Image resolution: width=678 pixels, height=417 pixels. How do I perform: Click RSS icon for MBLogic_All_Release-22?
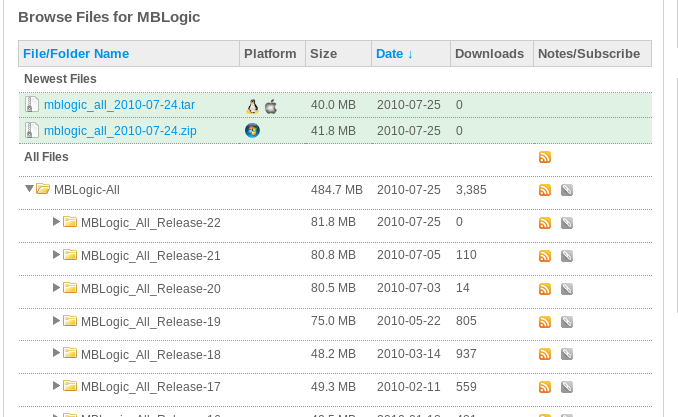click(545, 223)
